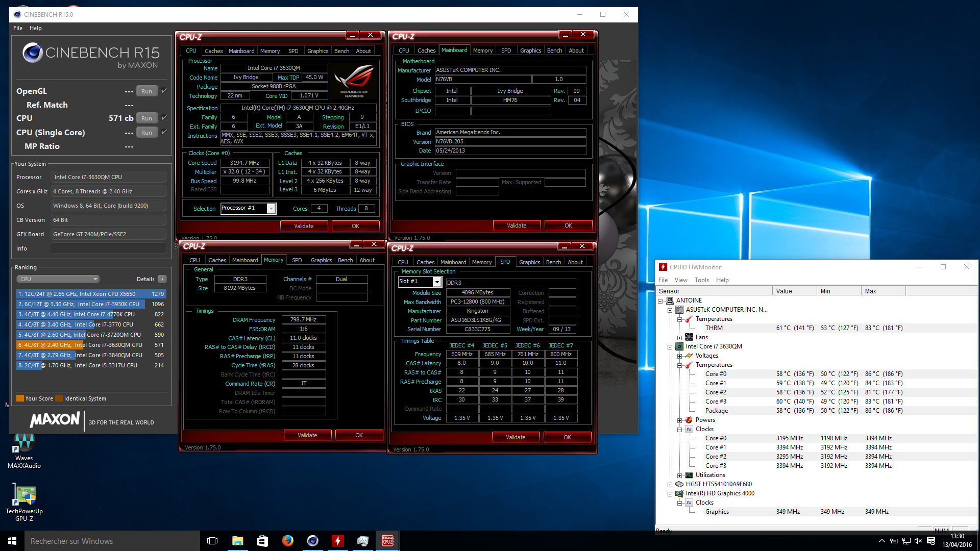Expand the Voltages node in HWMonitor
This screenshot has height=551, width=980.
(679, 356)
